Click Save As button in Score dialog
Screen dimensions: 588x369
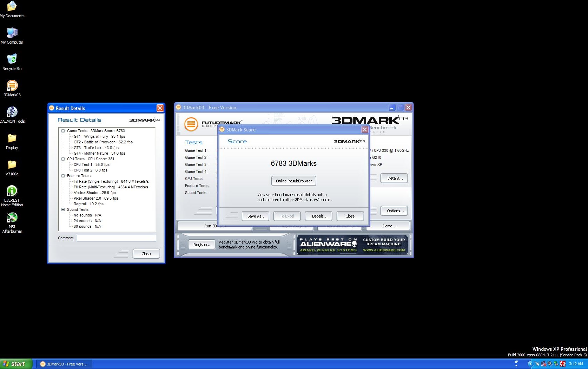256,216
